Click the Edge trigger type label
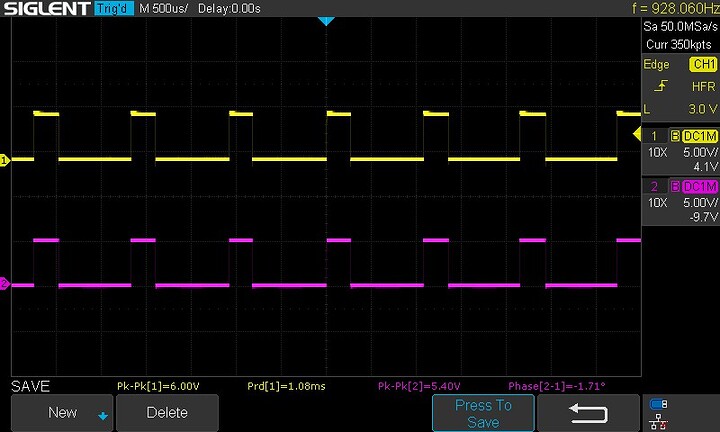Viewport: 720px width, 432px height. (656, 64)
